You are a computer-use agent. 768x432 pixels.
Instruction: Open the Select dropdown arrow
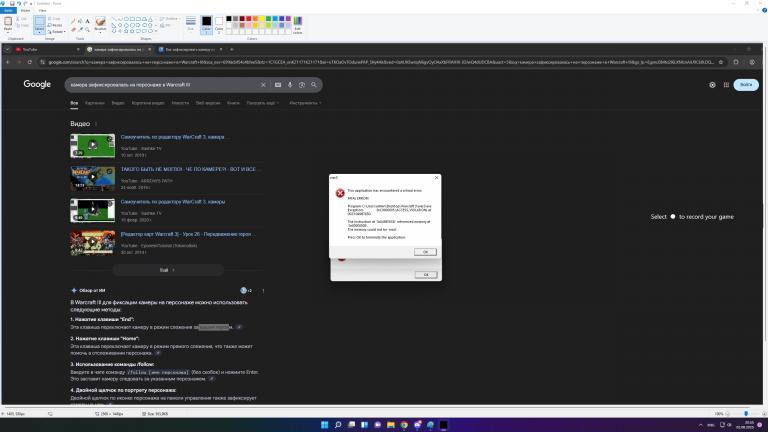pos(40,32)
